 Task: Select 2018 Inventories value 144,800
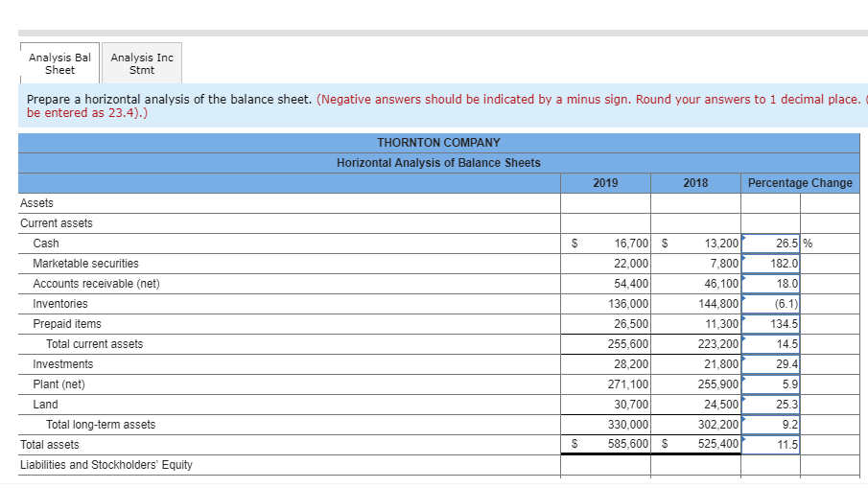point(718,304)
